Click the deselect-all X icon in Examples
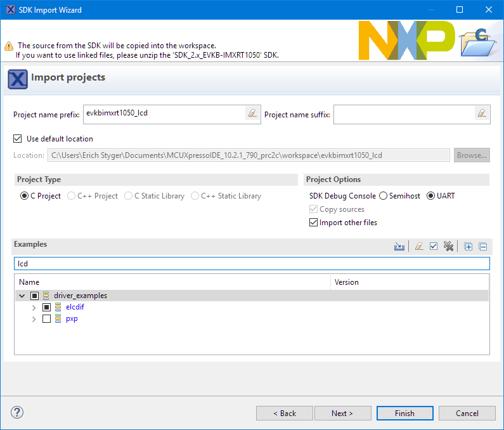The height and width of the screenshot is (430, 504). pyautogui.click(x=449, y=247)
